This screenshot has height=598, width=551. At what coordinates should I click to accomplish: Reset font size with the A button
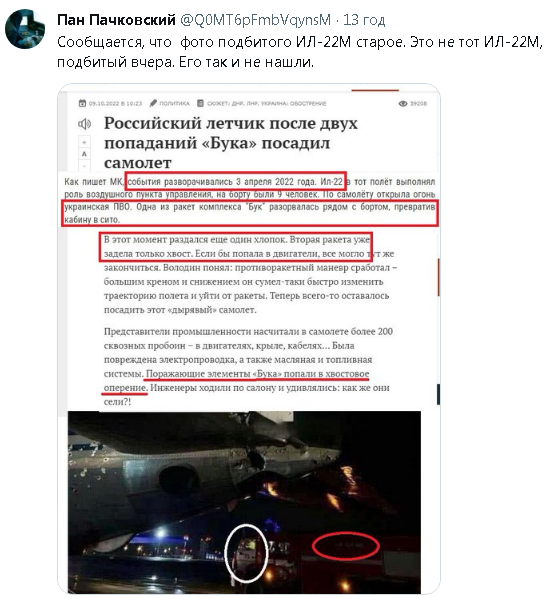(x=84, y=154)
